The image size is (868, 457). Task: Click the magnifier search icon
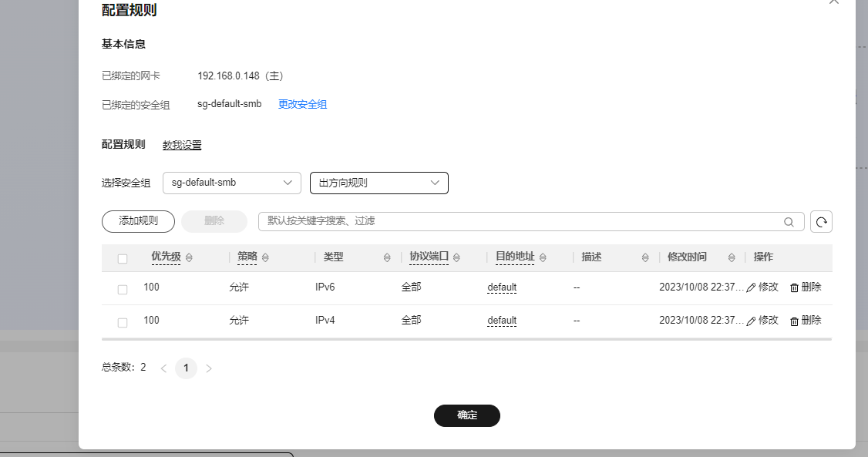[x=789, y=222]
